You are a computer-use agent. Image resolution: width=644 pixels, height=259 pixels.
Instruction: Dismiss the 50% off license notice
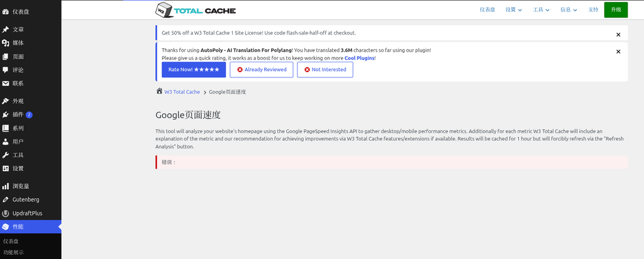tap(618, 35)
